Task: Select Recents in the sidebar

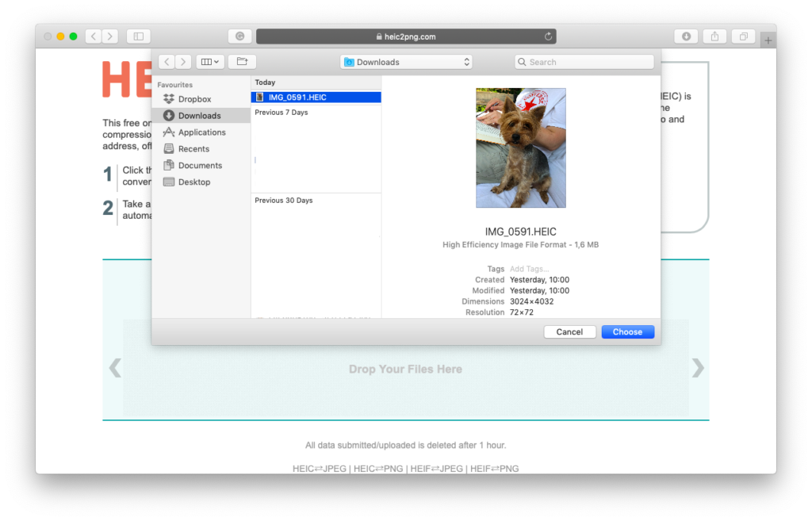Action: click(x=193, y=149)
